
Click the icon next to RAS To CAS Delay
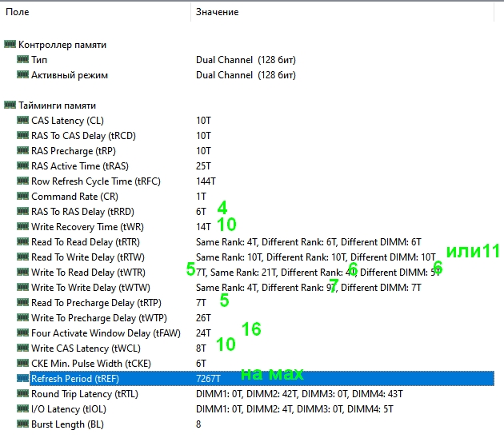23,136
